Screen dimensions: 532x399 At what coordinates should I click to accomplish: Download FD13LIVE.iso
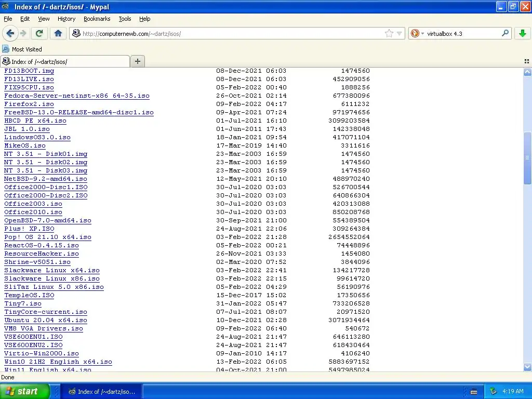pyautogui.click(x=29, y=79)
